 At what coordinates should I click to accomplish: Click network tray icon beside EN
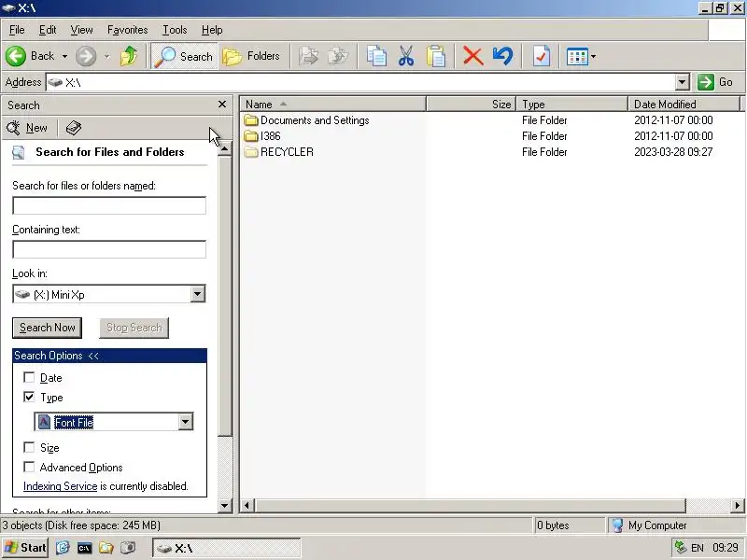tap(681, 548)
